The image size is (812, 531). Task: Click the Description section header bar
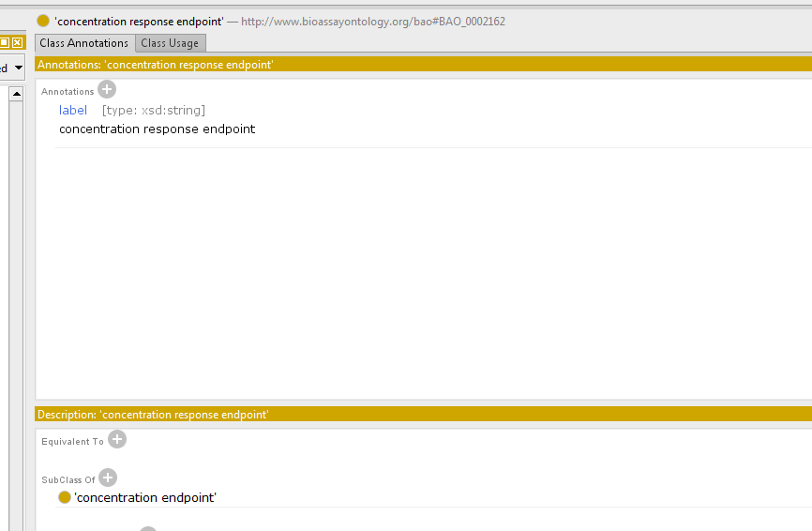423,415
